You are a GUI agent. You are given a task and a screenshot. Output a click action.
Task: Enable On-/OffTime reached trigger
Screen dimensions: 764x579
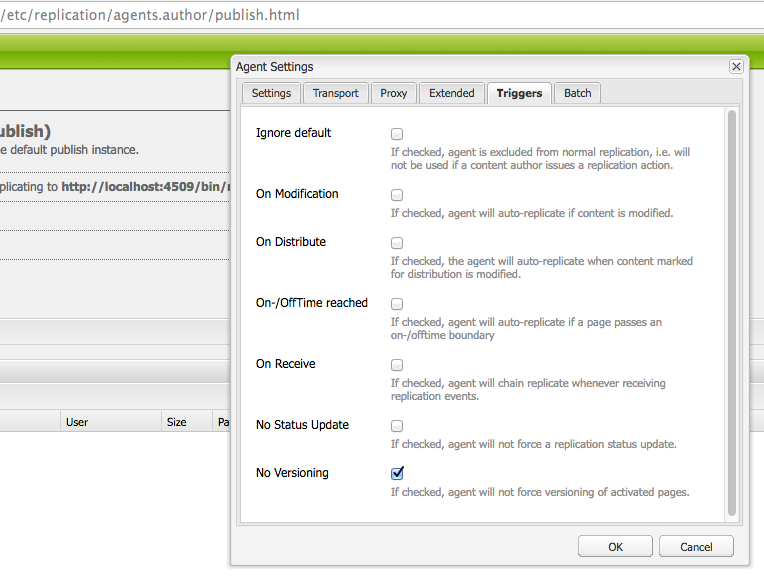tap(397, 304)
